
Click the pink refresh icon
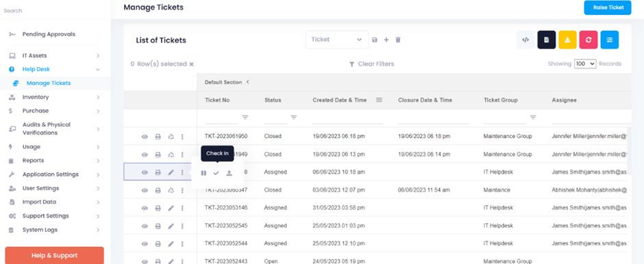point(588,40)
